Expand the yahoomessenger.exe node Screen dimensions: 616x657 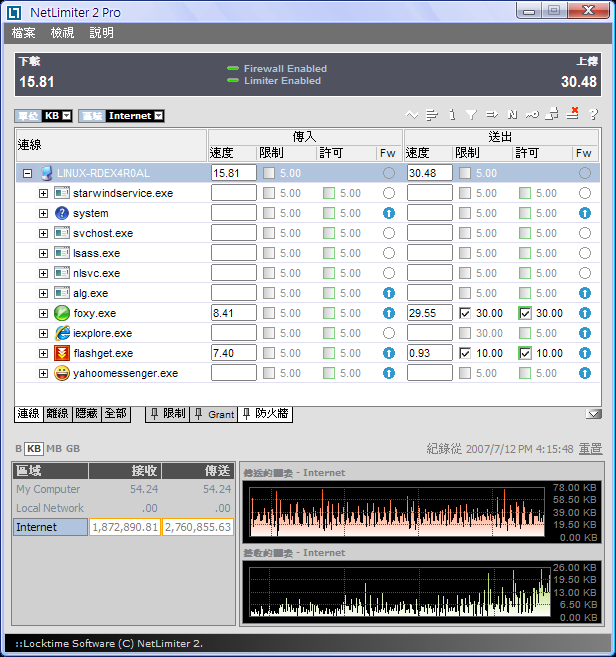(x=43, y=373)
